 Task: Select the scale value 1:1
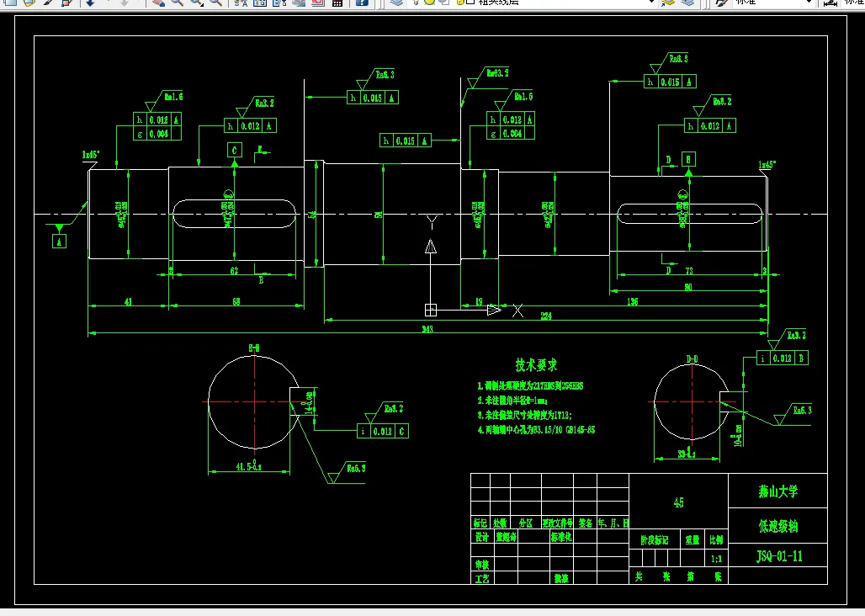click(716, 559)
